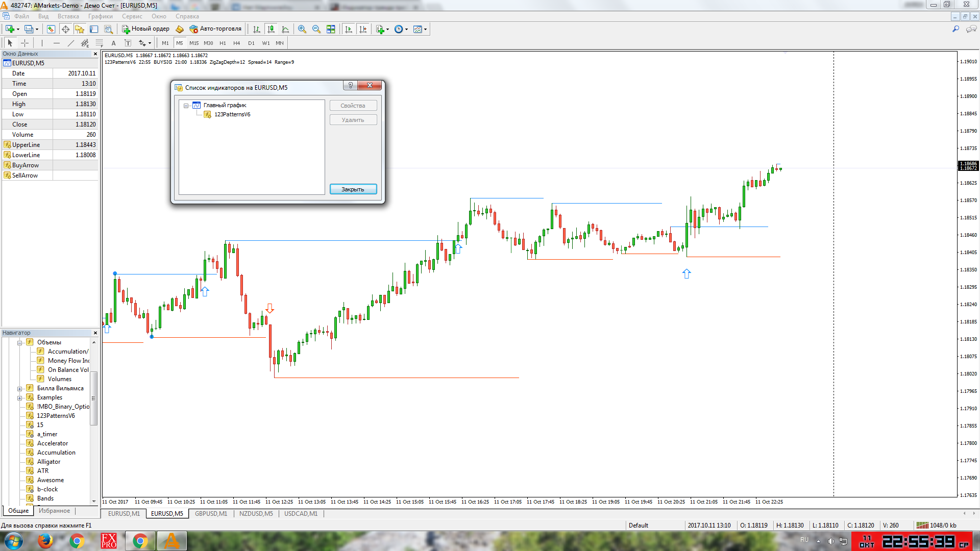Open the Сервис menu
This screenshot has height=551, width=980.
point(132,16)
